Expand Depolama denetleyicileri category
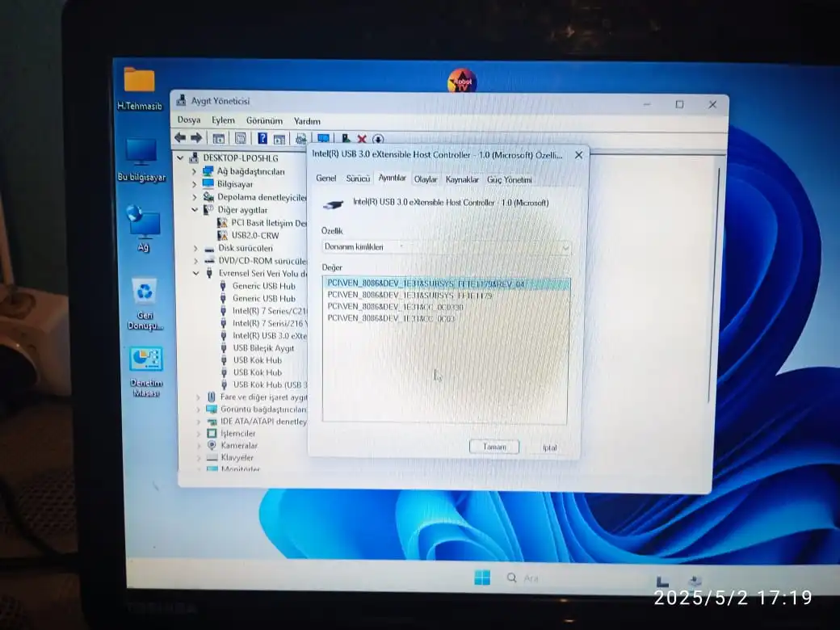Screen dimensions: 840x630 [195, 197]
